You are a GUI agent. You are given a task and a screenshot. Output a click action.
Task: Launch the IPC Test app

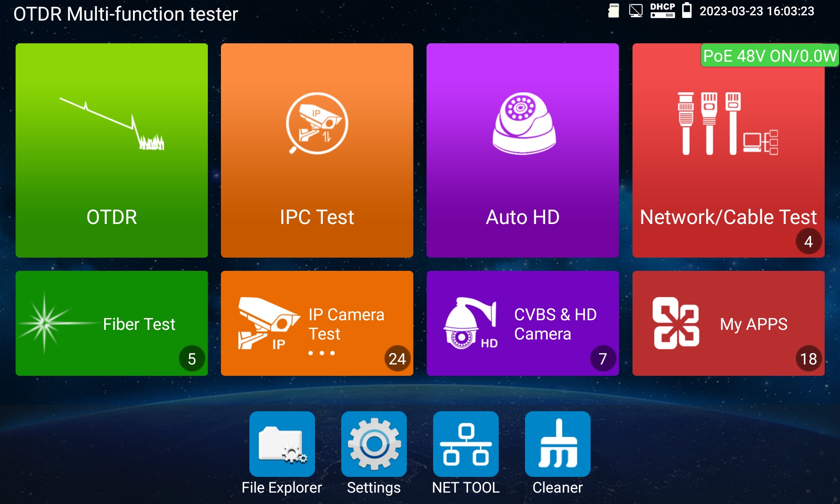point(317,150)
